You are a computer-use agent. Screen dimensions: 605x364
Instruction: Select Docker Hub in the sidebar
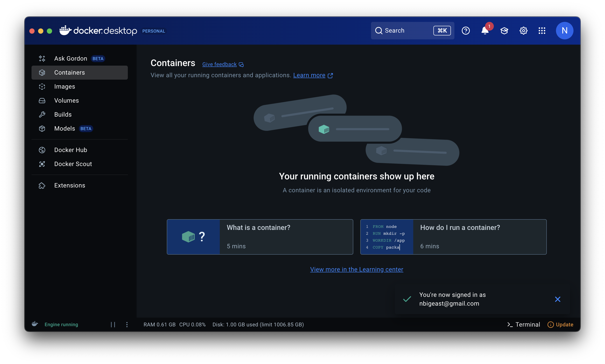pos(79,150)
